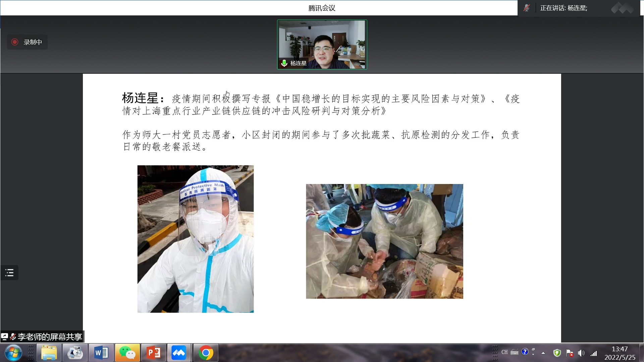Click the muted microphone icon in speaker bar
This screenshot has width=644, height=362.
click(527, 8)
